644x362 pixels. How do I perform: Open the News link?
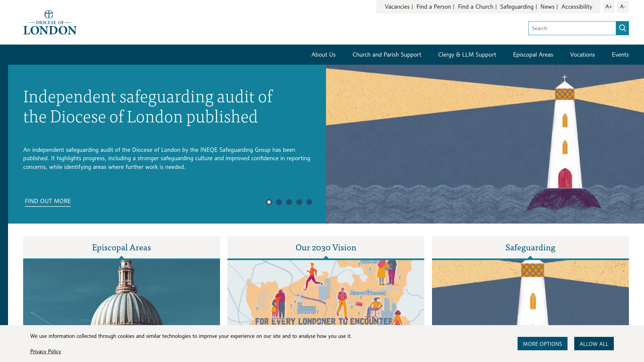(x=547, y=7)
